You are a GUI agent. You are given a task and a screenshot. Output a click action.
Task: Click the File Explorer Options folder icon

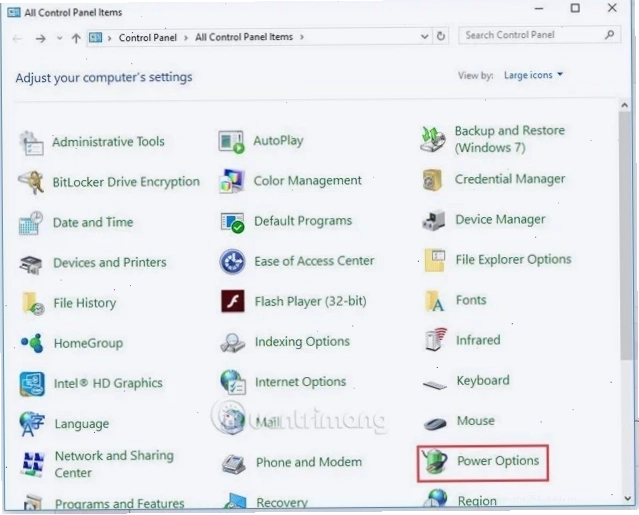pyautogui.click(x=434, y=260)
